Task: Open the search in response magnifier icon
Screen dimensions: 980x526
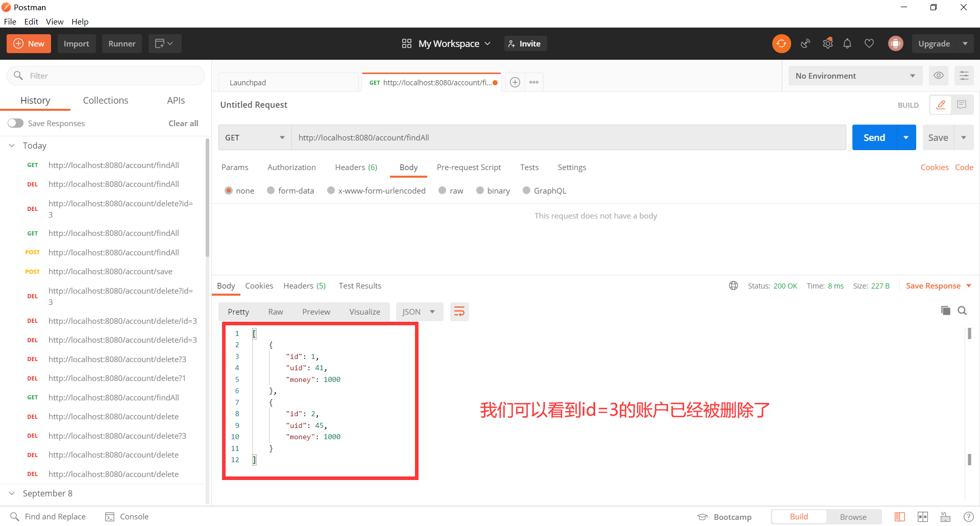Action: pyautogui.click(x=963, y=310)
